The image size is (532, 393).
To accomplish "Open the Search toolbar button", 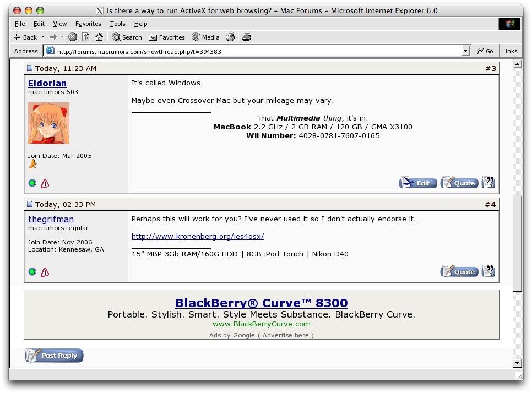I will [x=127, y=37].
